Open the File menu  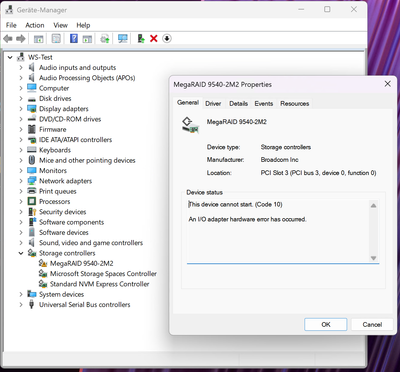point(11,25)
